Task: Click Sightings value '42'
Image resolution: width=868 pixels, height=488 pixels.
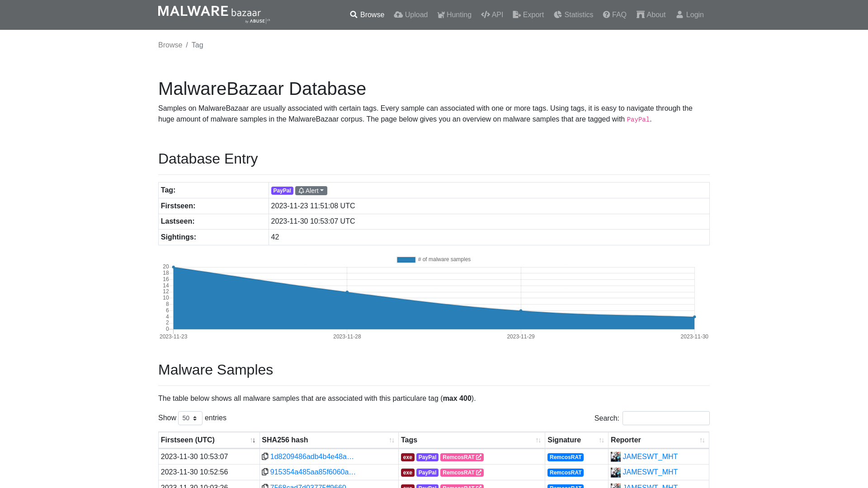Action: click(275, 237)
